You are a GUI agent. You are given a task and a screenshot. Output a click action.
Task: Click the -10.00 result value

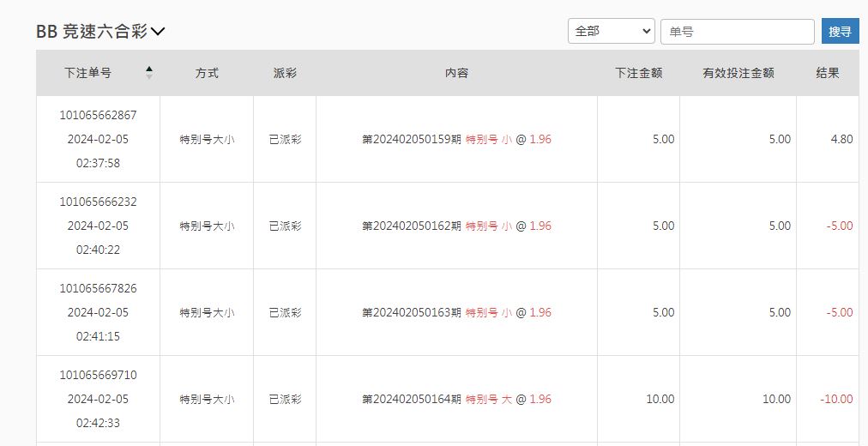tap(835, 399)
